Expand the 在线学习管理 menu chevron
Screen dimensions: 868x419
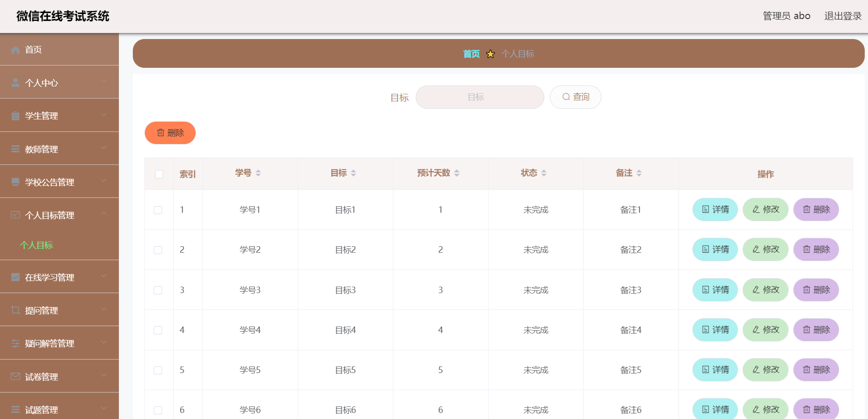pos(104,276)
